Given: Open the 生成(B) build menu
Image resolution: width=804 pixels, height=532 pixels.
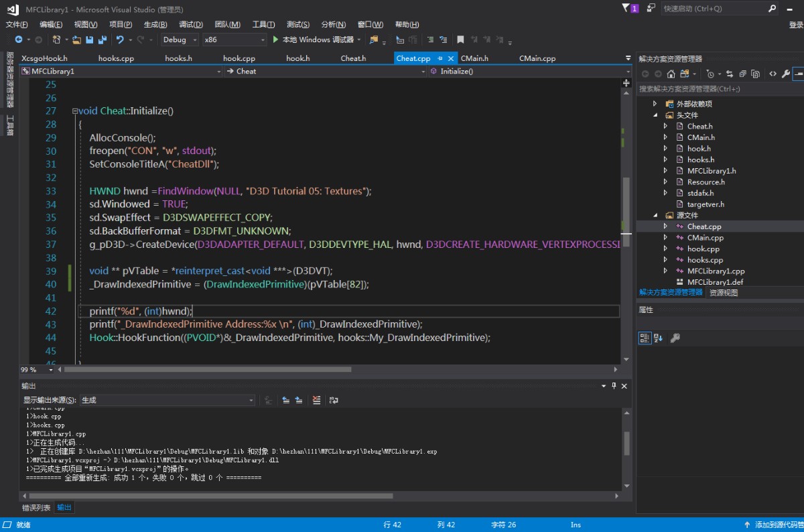Looking at the screenshot, I should pyautogui.click(x=155, y=25).
